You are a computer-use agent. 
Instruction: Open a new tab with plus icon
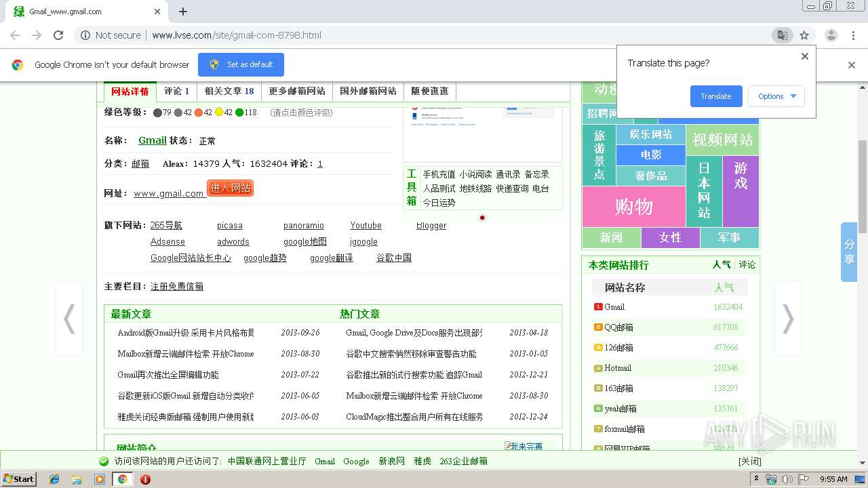(183, 12)
